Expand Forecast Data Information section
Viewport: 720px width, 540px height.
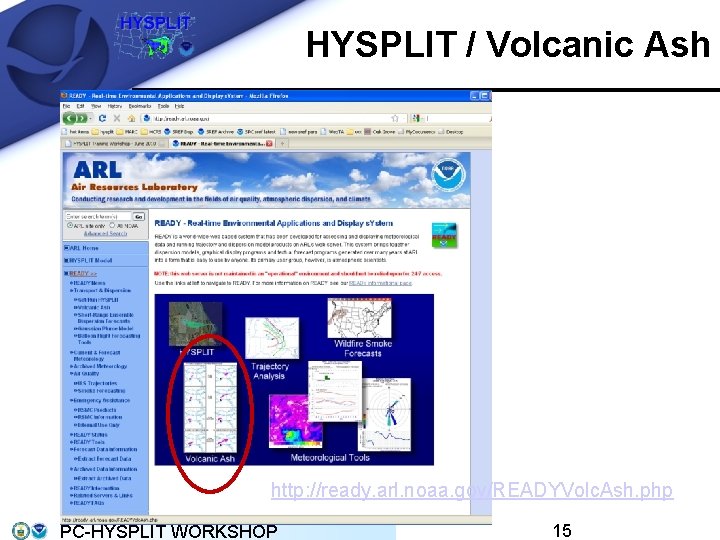click(105, 450)
